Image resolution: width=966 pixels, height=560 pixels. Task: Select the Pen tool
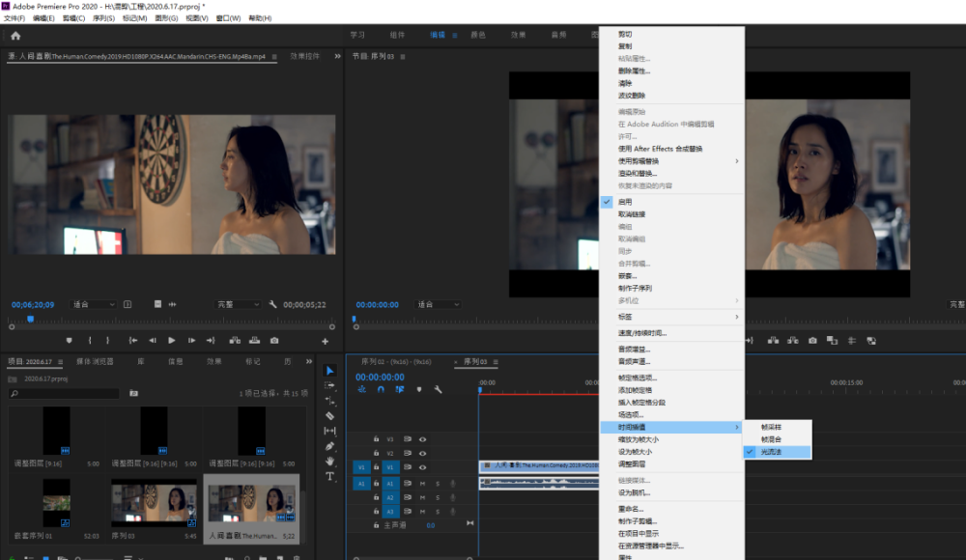tap(329, 446)
